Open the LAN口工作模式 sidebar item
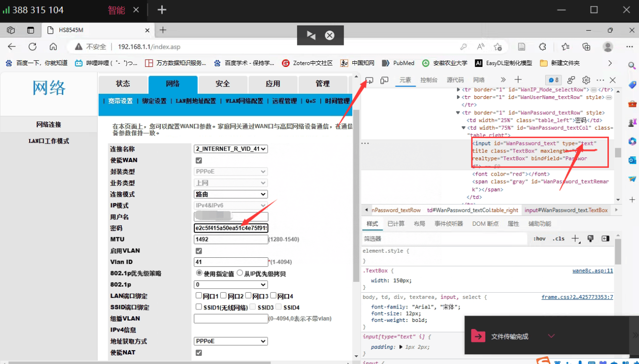Viewport: 639px width, 364px height. pos(49,141)
